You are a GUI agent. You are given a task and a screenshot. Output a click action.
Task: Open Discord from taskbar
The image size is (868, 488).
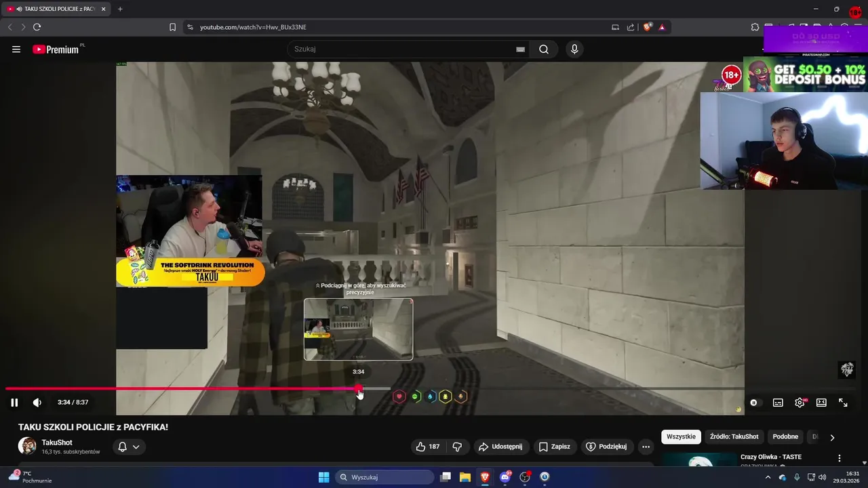click(x=505, y=477)
